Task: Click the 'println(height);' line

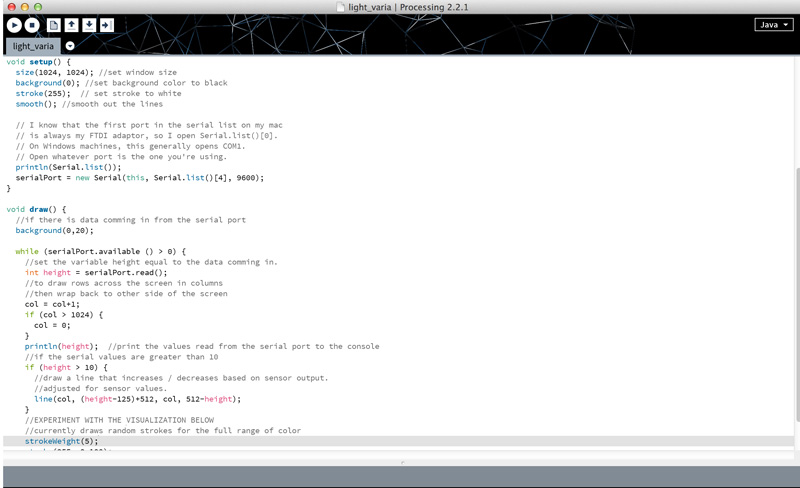Action: [61, 346]
